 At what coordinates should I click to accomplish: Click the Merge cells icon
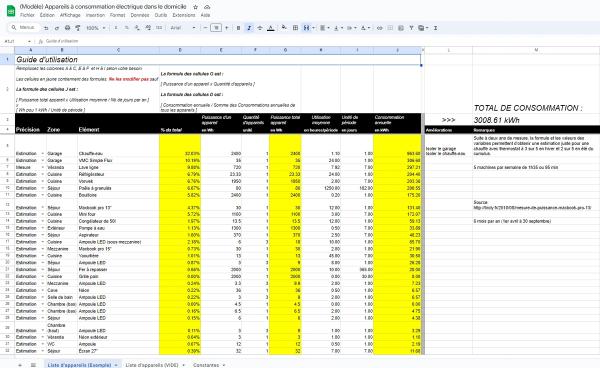pyautogui.click(x=307, y=28)
